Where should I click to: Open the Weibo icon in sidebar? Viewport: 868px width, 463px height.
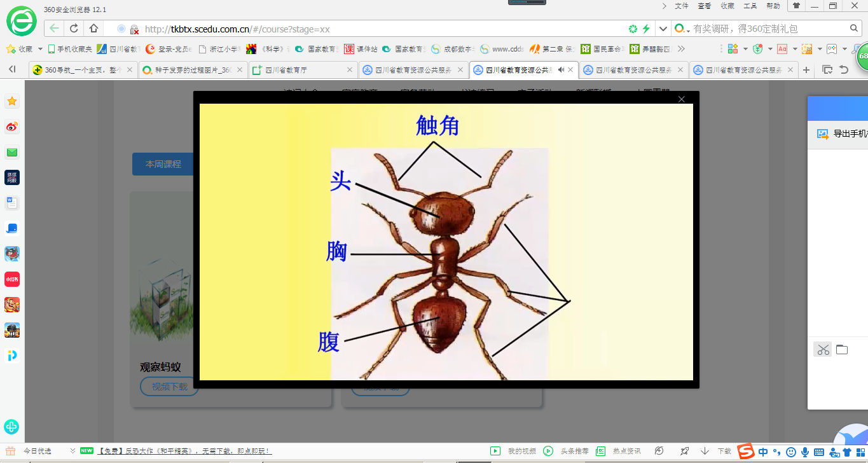pos(12,127)
